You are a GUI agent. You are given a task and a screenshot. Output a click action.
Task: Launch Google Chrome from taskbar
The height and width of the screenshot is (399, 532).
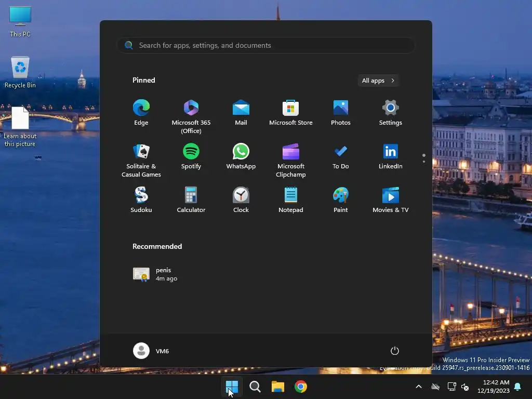(x=301, y=387)
